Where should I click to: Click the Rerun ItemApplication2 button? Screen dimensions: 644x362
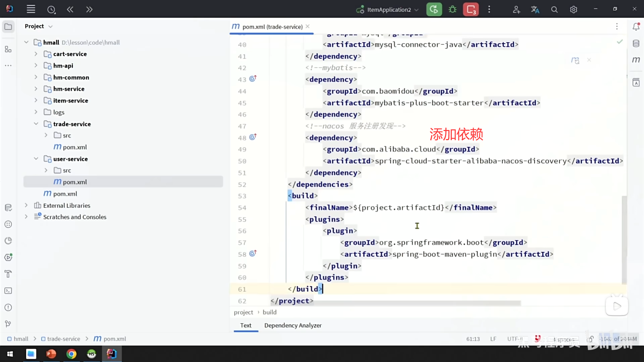tap(434, 9)
